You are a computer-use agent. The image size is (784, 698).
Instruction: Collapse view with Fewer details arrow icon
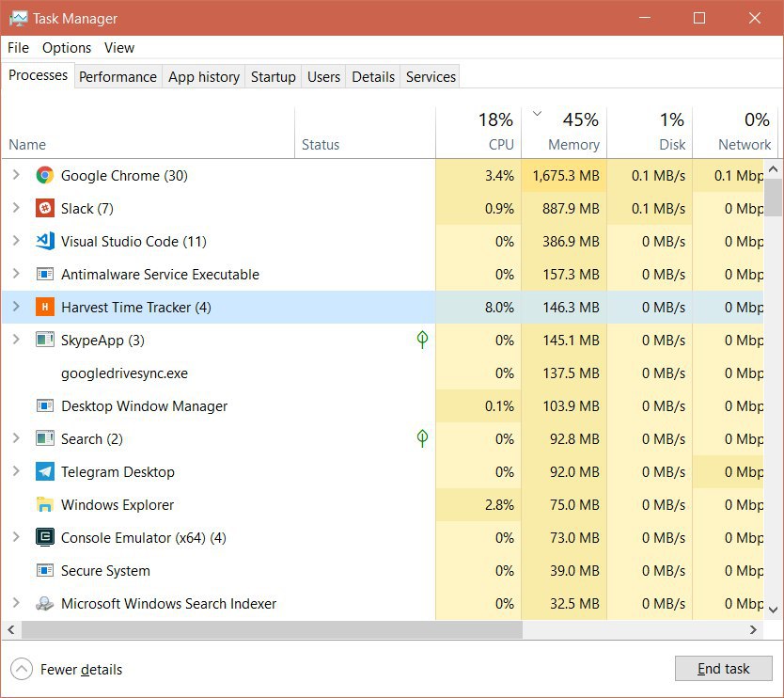[22, 669]
